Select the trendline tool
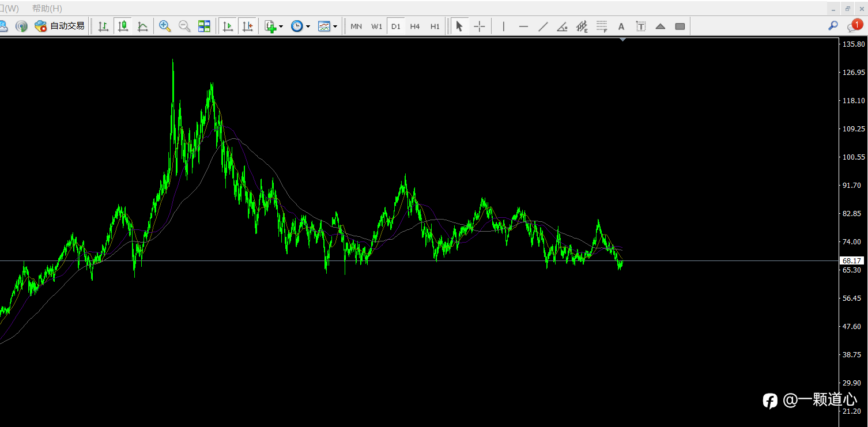The width and height of the screenshot is (868, 427). [543, 26]
